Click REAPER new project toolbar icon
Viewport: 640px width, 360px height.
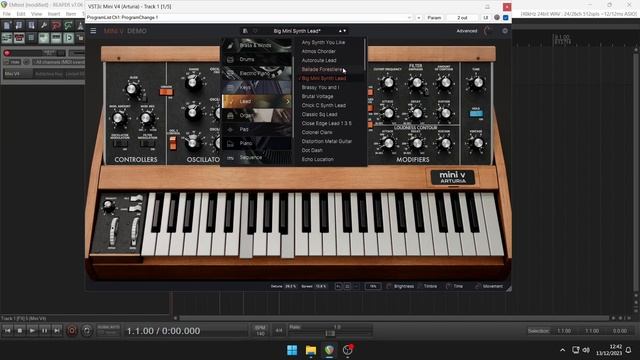(x=7, y=26)
